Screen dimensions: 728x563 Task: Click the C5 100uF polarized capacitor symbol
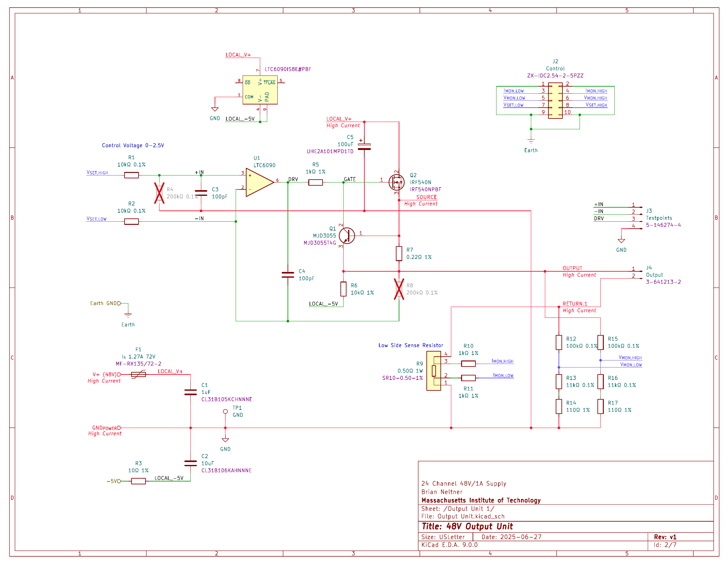(x=364, y=147)
